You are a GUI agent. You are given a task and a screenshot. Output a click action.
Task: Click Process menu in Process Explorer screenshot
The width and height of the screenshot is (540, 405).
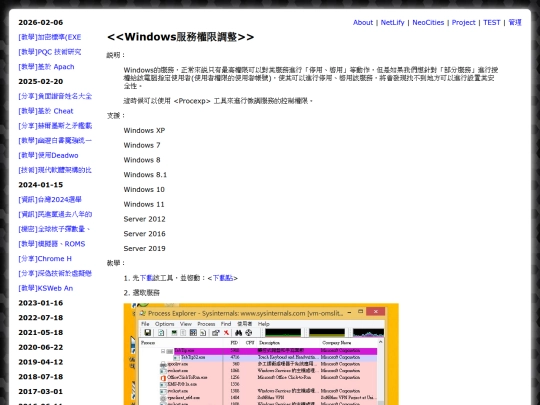pyautogui.click(x=206, y=324)
